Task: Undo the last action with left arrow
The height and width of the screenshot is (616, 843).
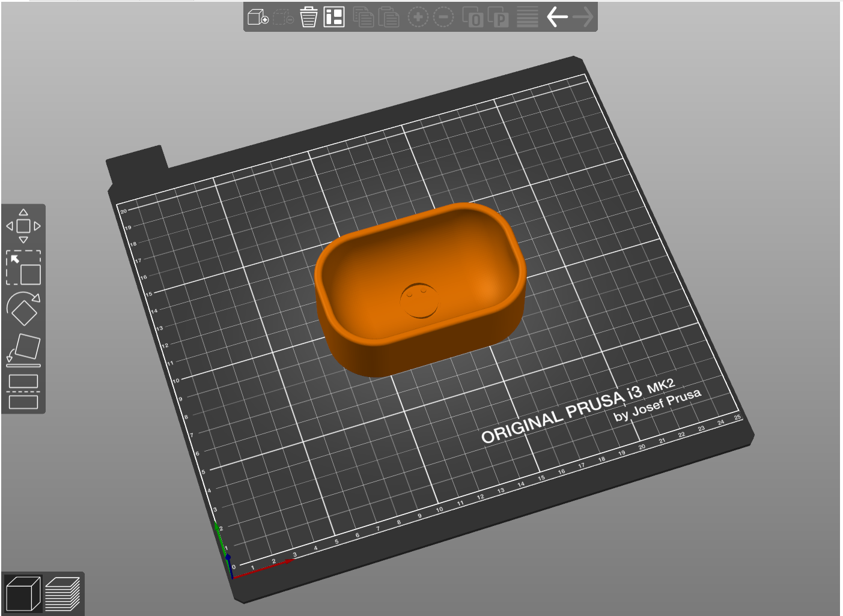Action: (x=557, y=17)
